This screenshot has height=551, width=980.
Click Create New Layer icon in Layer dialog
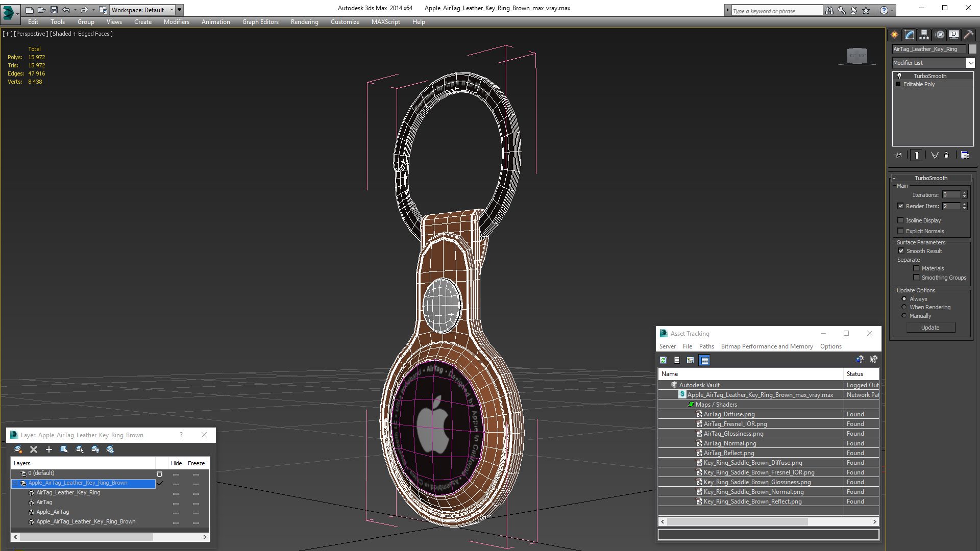(x=18, y=449)
